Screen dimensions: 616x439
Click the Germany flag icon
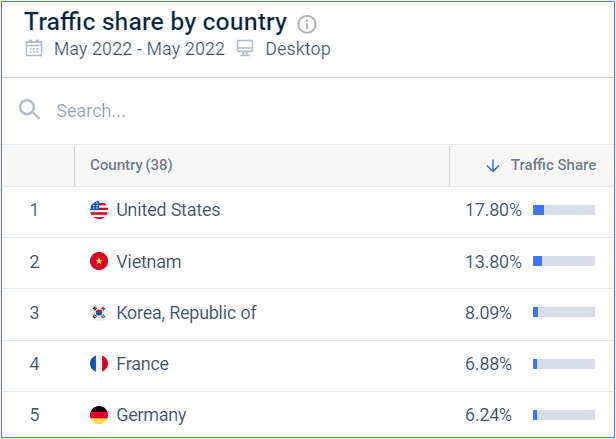click(99, 415)
